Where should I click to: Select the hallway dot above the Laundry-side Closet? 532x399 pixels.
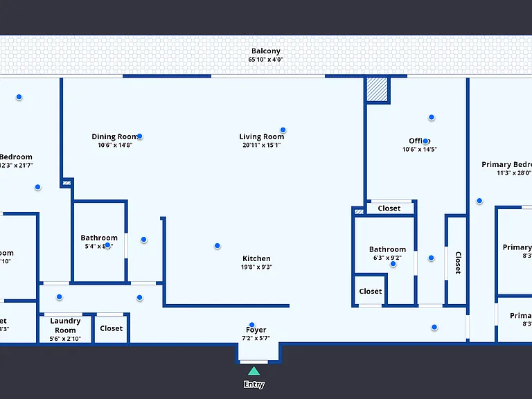(x=139, y=298)
